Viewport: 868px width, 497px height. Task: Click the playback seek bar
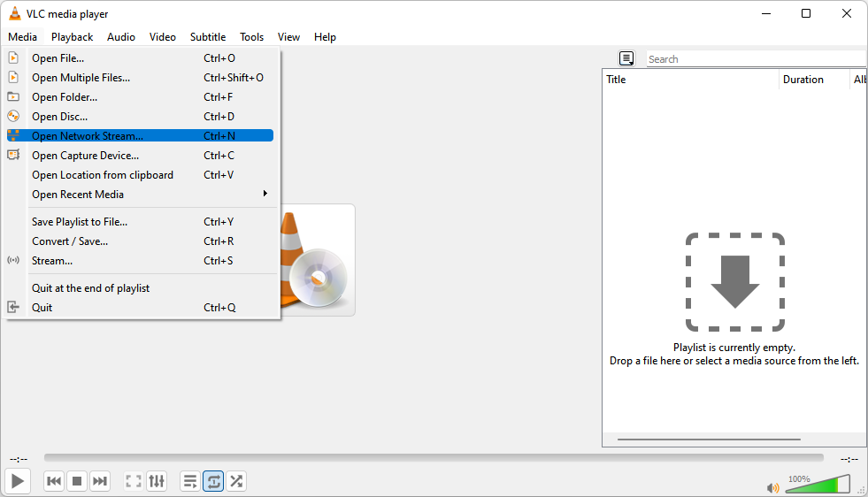click(434, 458)
